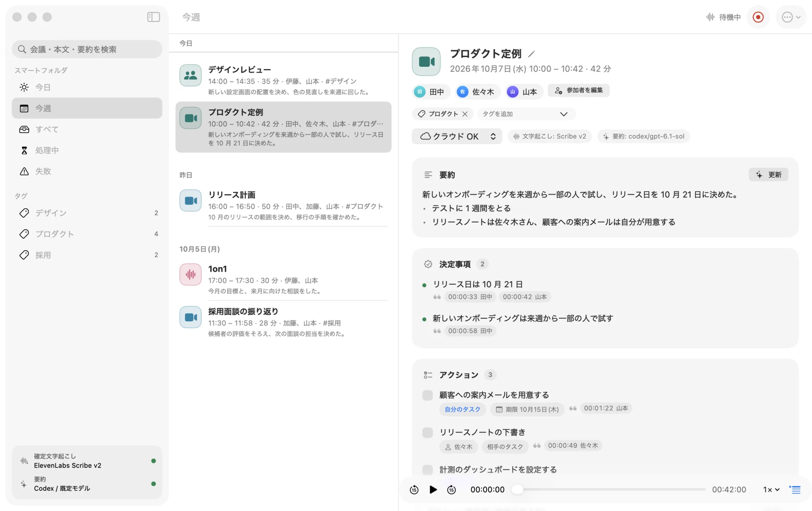This screenshot has width=812, height=511.
Task: Click the playback progress slider knob
Action: [517, 489]
